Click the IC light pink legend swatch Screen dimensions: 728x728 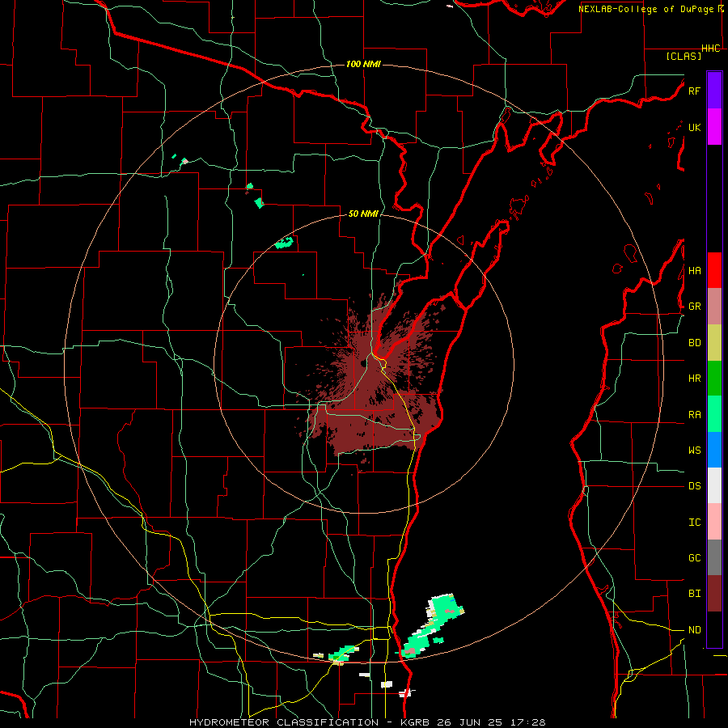[x=714, y=522]
